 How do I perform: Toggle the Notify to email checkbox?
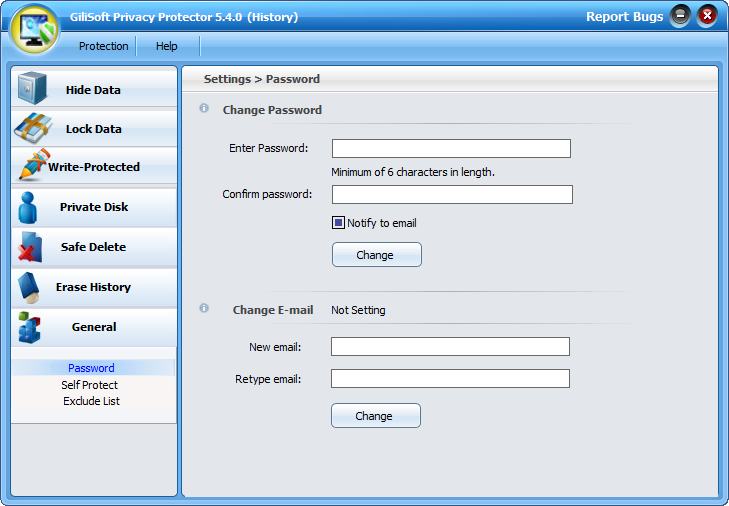click(x=338, y=223)
